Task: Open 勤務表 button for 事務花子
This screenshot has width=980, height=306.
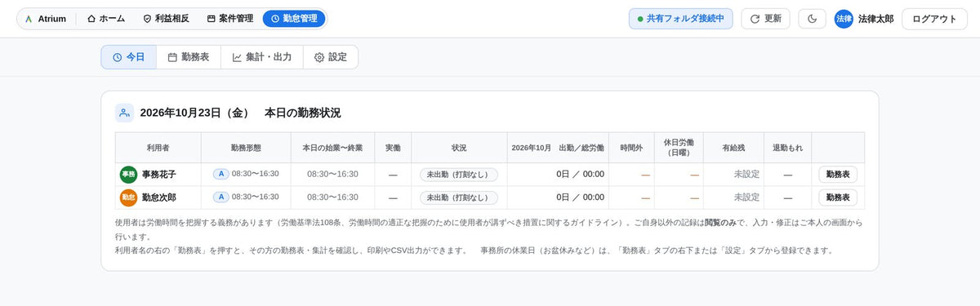Action: (838, 174)
